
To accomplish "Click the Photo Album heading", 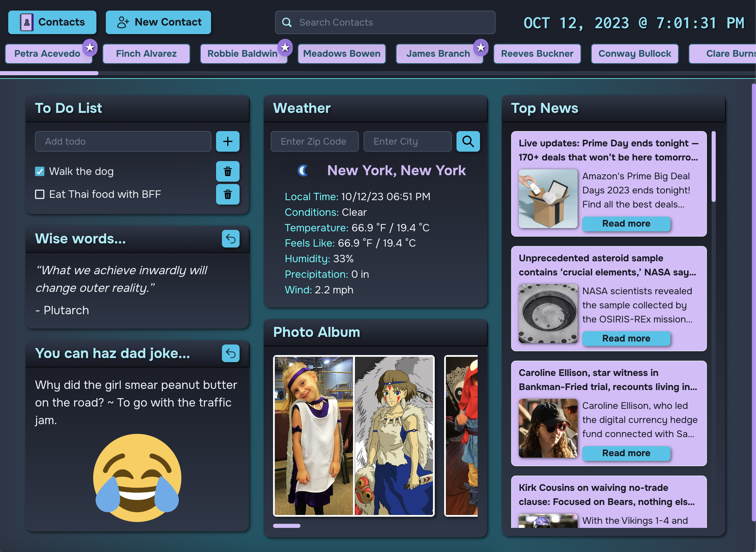I will [x=317, y=332].
